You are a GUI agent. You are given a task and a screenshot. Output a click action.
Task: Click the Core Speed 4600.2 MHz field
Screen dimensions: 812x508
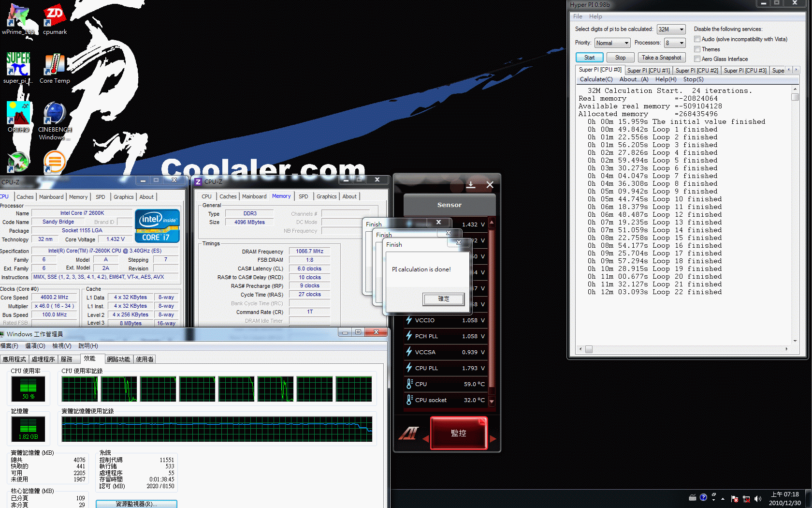tap(54, 298)
